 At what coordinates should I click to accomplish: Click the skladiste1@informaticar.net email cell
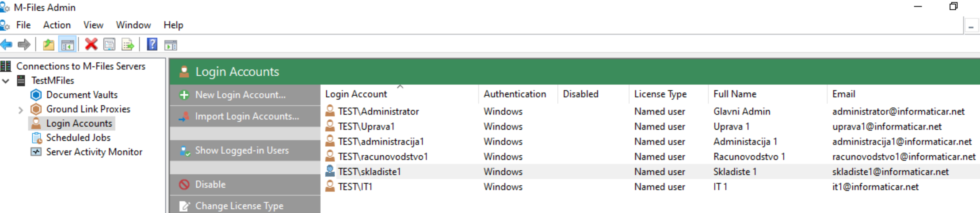click(x=890, y=172)
